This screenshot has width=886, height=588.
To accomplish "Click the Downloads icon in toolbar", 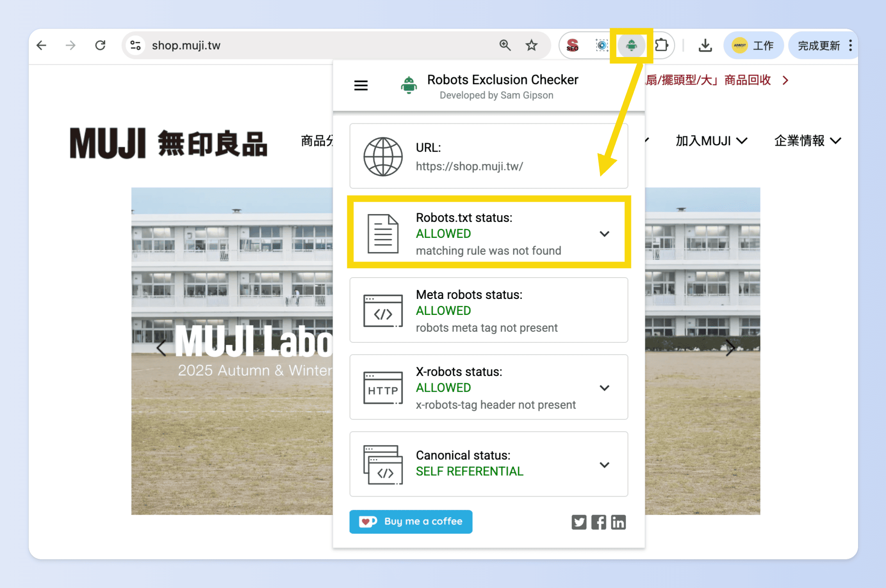I will (705, 45).
